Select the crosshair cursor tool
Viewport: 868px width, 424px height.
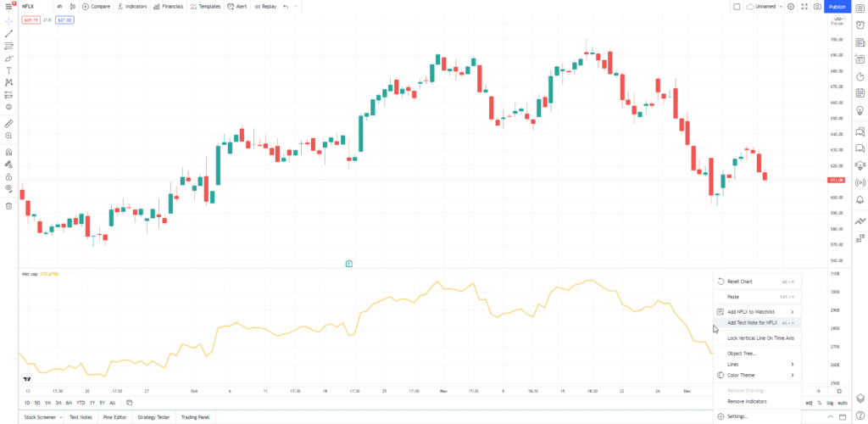[8, 21]
